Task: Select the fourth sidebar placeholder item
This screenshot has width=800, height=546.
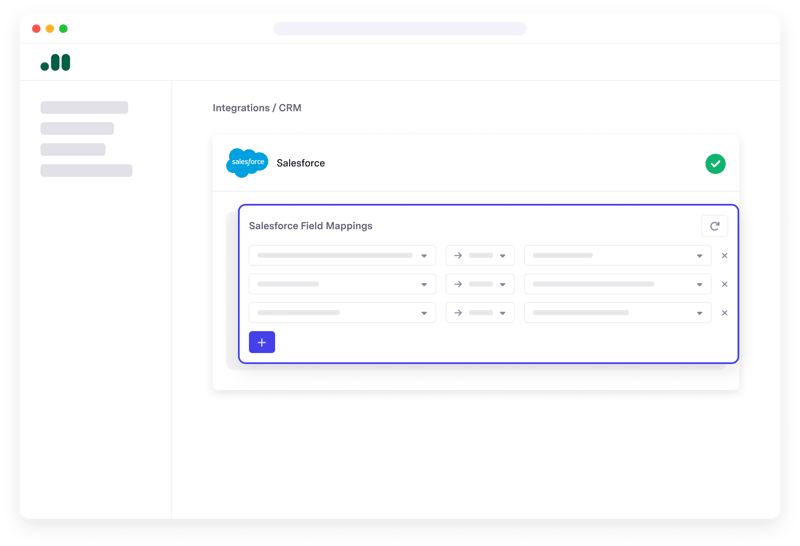Action: [x=86, y=170]
